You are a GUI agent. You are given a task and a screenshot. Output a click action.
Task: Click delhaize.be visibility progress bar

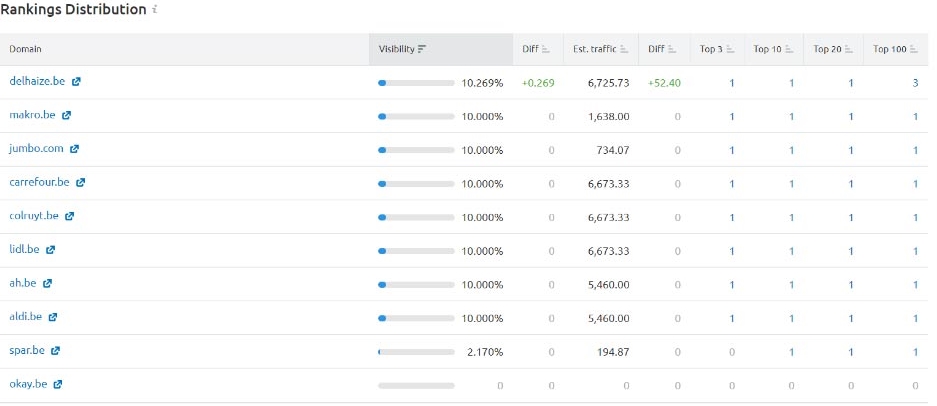click(416, 83)
